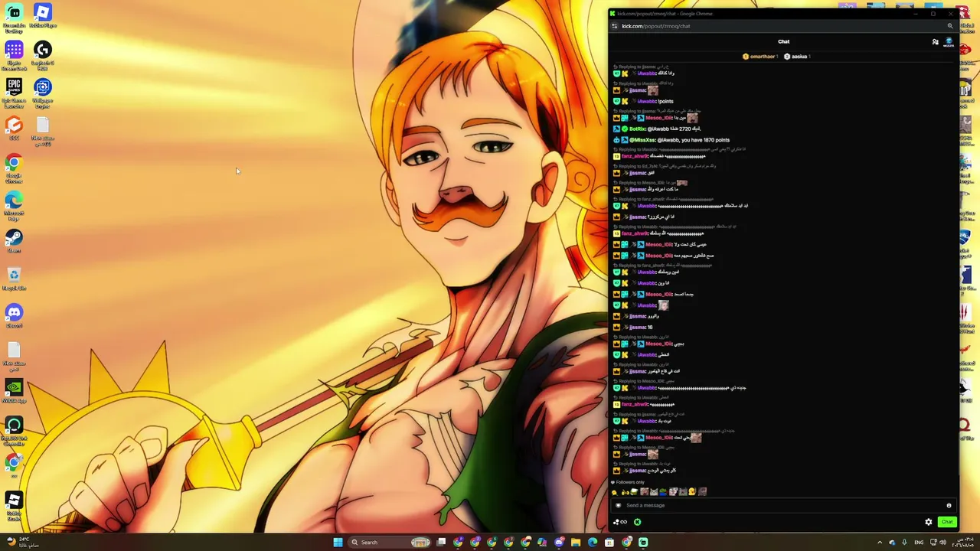The width and height of the screenshot is (980, 551).
Task: Open the emoji picker in message box
Action: (x=949, y=505)
